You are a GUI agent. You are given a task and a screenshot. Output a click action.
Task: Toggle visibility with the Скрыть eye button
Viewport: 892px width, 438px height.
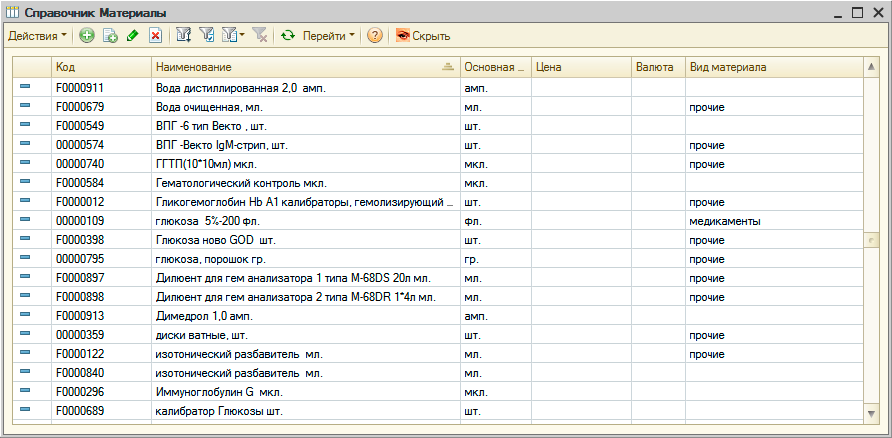tap(422, 35)
